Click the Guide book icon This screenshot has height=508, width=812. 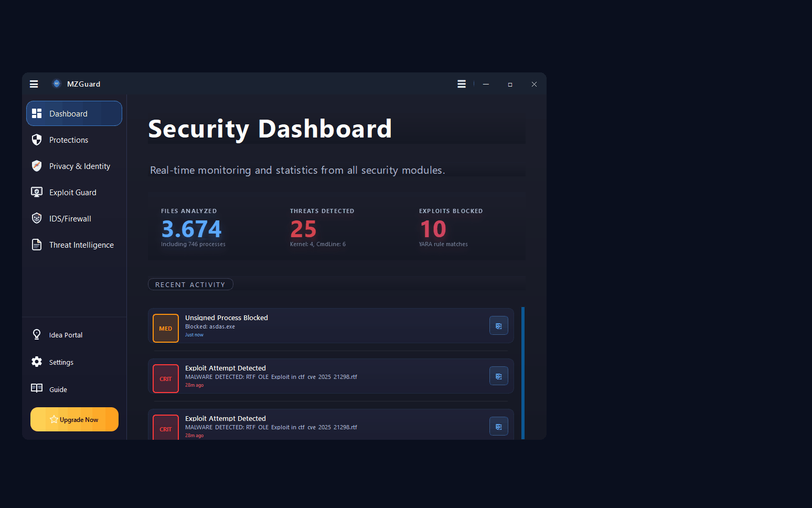[x=37, y=389]
